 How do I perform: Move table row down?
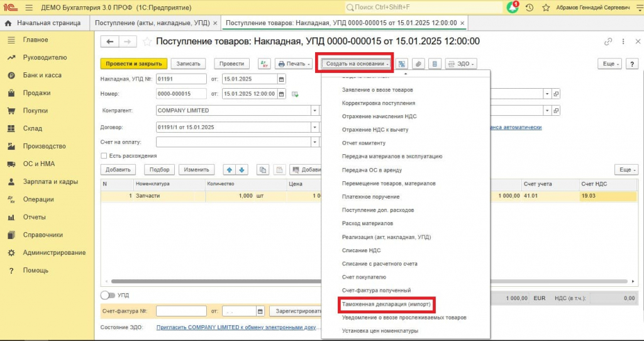[x=241, y=170]
